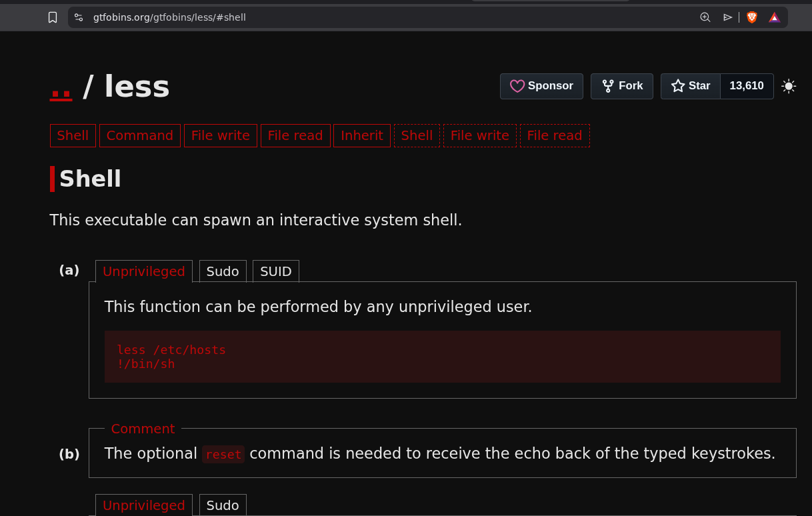The image size is (812, 516).
Task: Go up via the red ".." link
Action: [x=61, y=87]
